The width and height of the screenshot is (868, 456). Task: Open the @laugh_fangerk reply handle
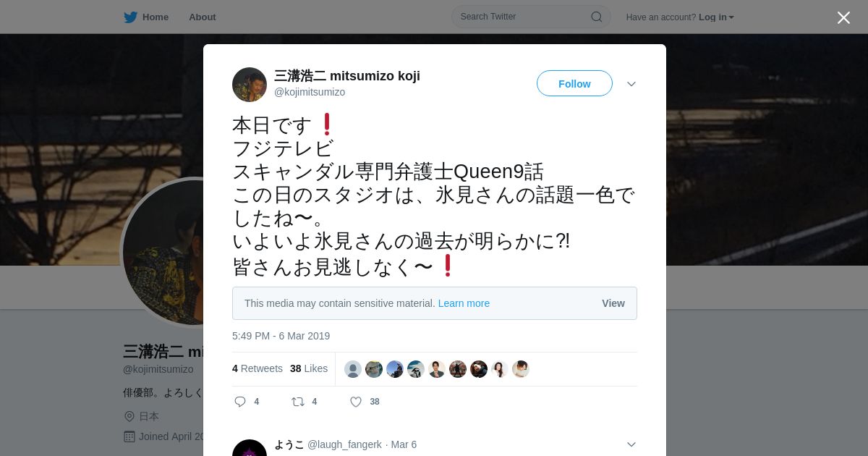coord(344,444)
